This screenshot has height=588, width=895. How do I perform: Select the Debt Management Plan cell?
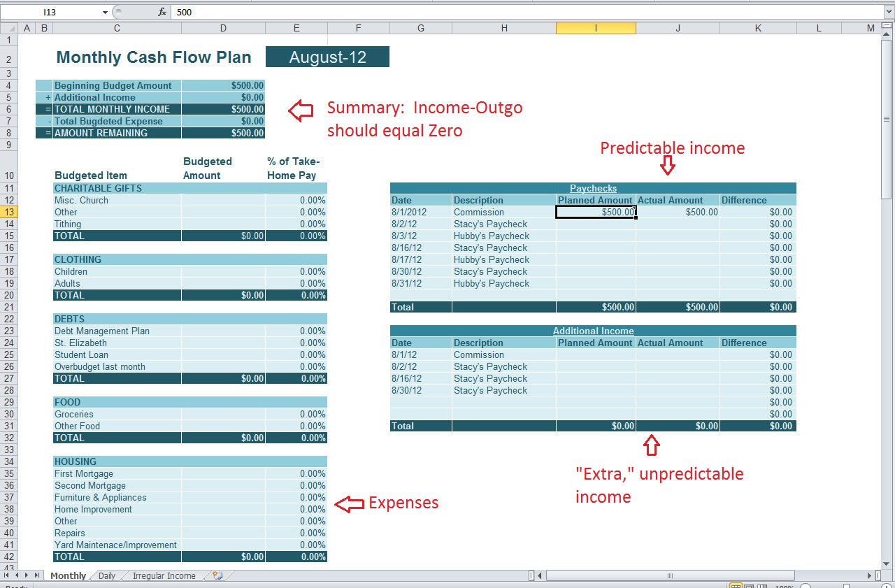point(117,331)
